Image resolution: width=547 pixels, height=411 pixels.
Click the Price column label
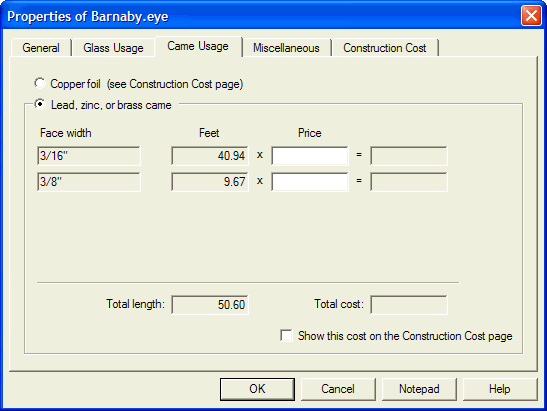(x=310, y=133)
